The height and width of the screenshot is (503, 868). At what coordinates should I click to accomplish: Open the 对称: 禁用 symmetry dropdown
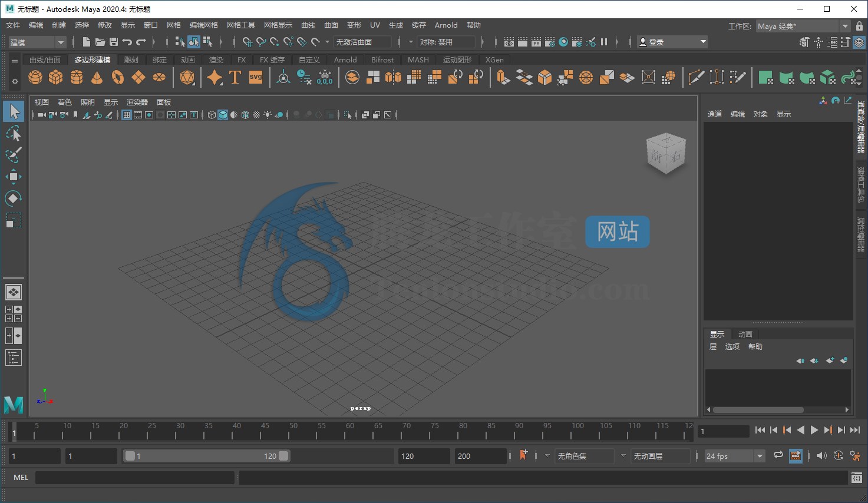coord(446,42)
